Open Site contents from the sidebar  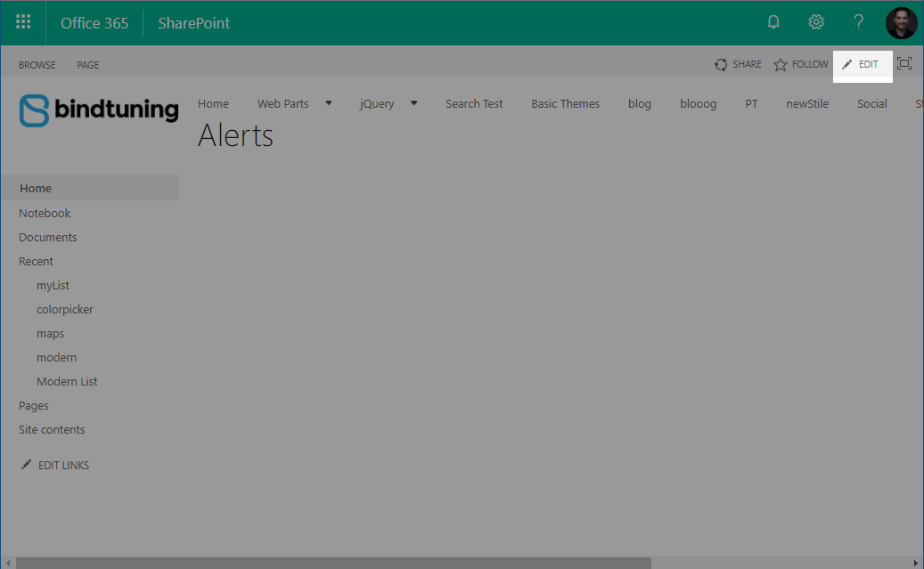pos(52,430)
